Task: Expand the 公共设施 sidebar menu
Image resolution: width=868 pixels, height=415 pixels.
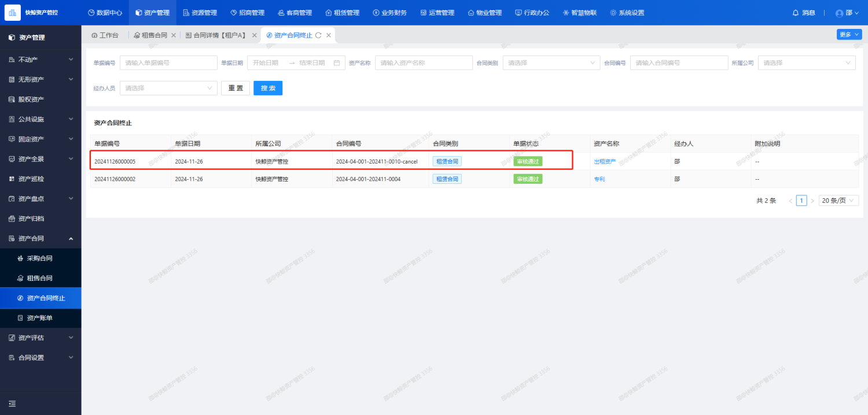Action: (41, 119)
